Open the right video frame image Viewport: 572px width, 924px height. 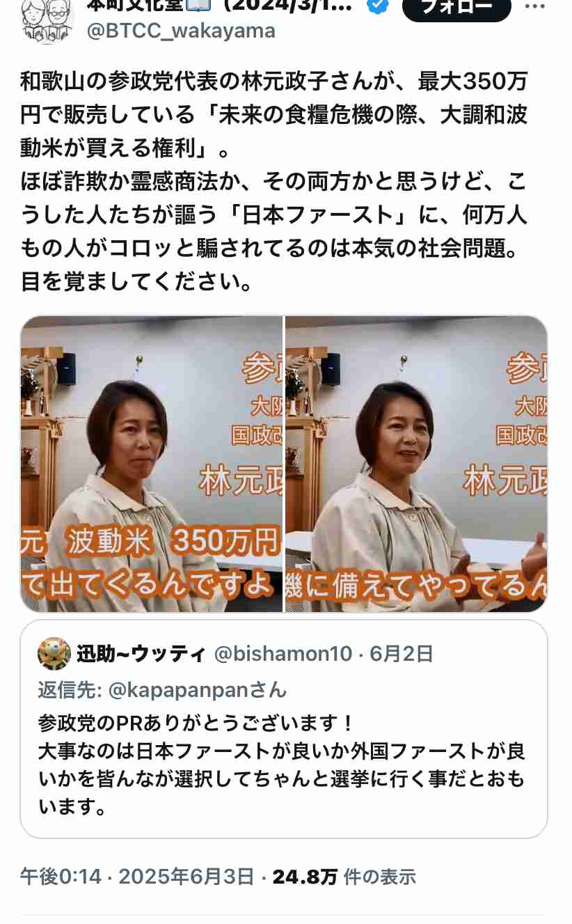tap(416, 464)
